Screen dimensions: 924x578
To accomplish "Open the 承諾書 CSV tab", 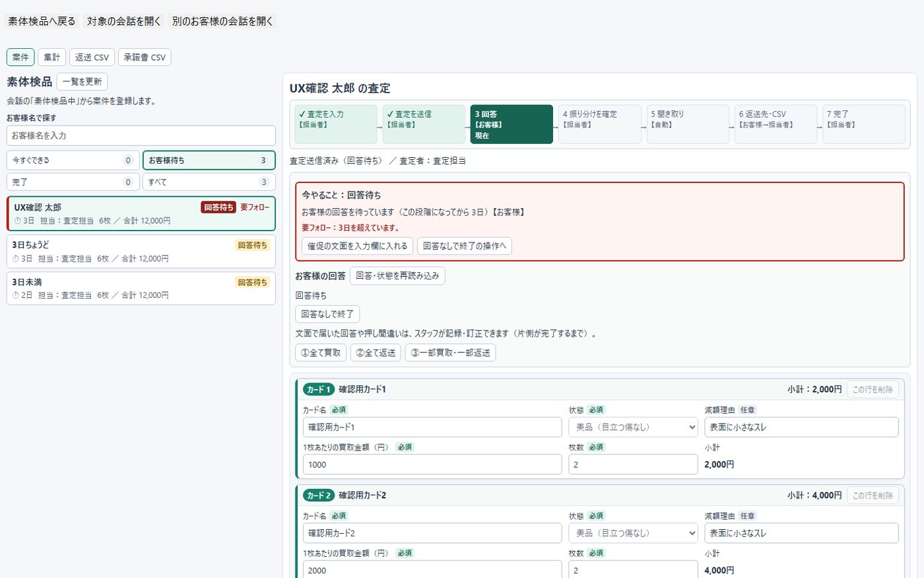I will tap(145, 57).
